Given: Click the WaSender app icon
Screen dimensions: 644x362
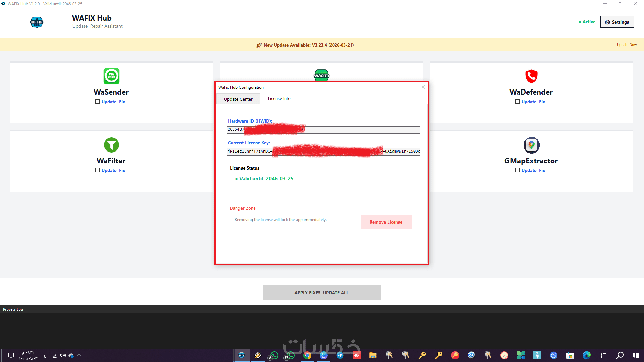Looking at the screenshot, I should coord(111,76).
